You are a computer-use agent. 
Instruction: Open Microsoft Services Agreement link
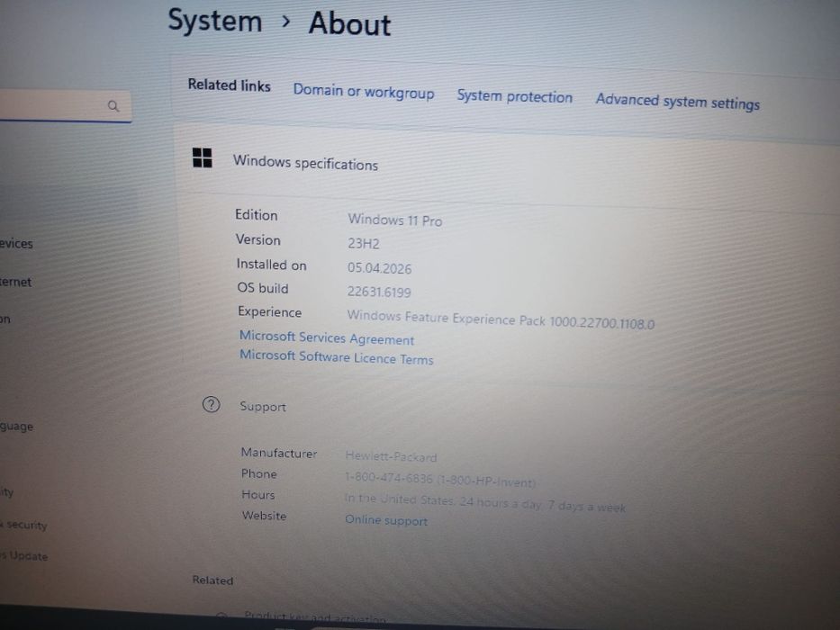pos(326,337)
